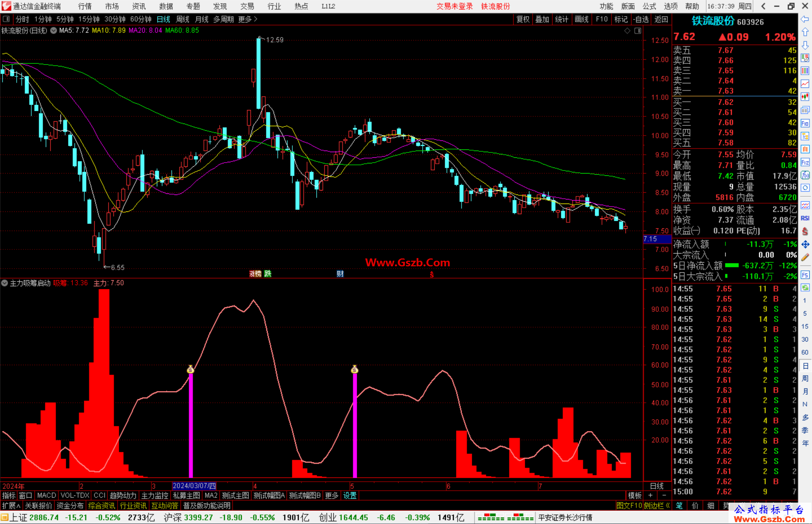The image size is (812, 524).
Task: Toggle the 5 minute period sidebar button
Action: 805,313
